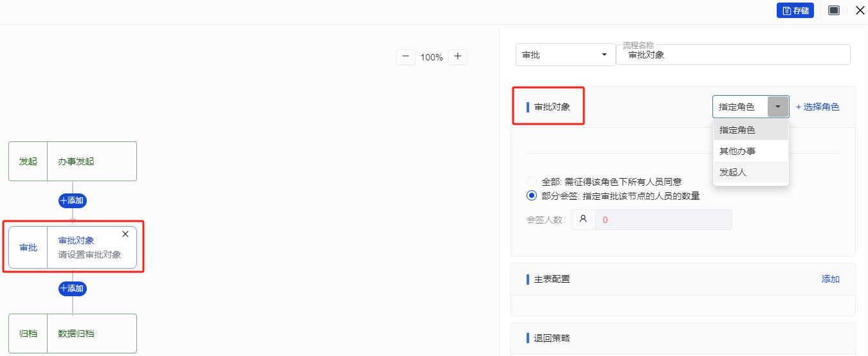The height and width of the screenshot is (356, 868).
Task: Click the person icon beside 会签人数
Action: 583,219
